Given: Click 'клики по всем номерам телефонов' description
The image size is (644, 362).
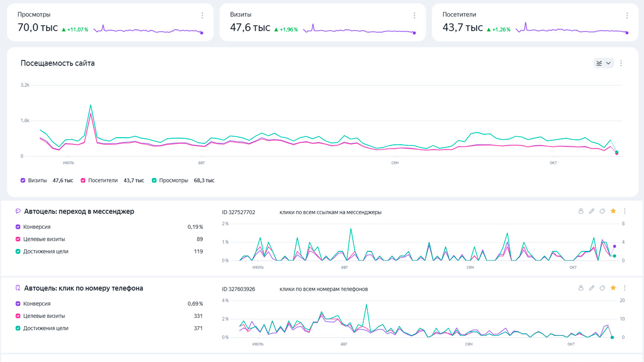Looking at the screenshot, I should [x=324, y=289].
